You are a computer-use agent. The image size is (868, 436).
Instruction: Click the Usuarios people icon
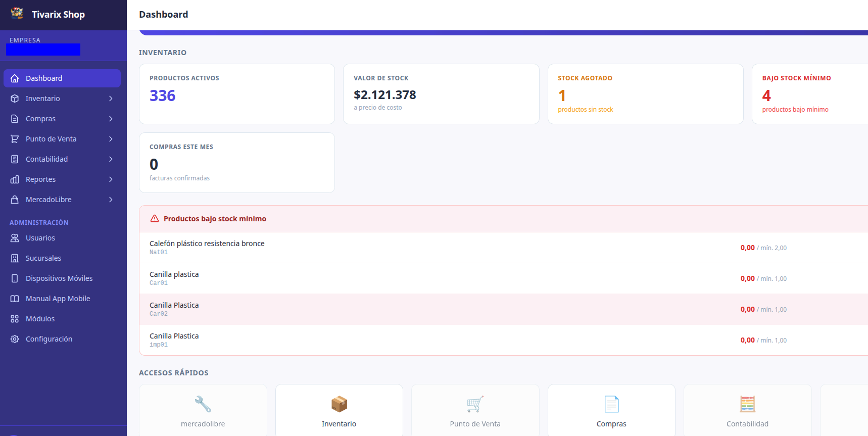pos(15,238)
